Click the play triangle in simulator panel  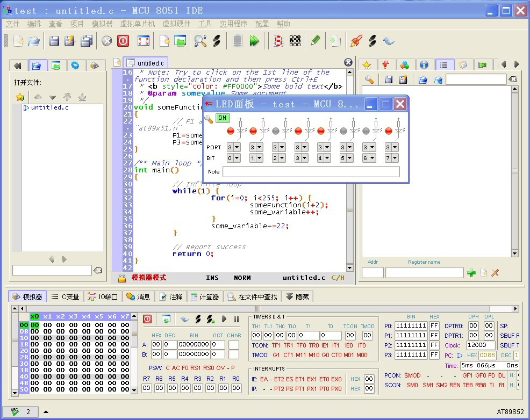224,319
